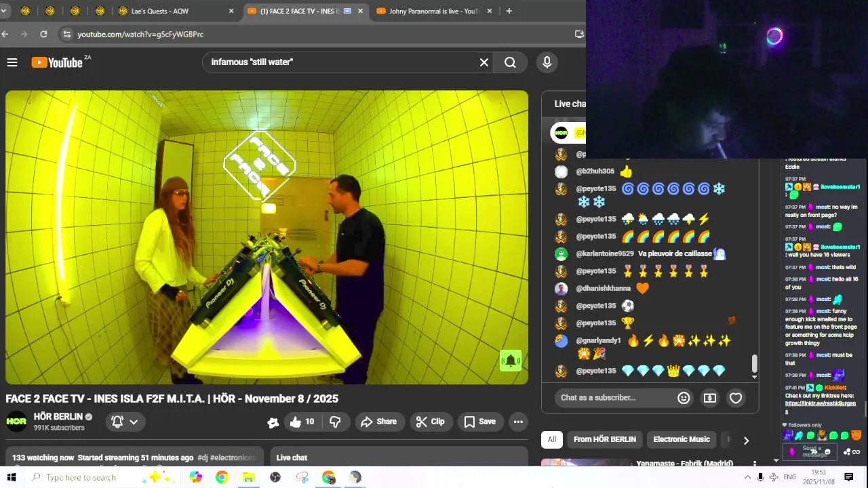Image resolution: width=868 pixels, height=488 pixels.
Task: Open the Live chat section below description
Action: (399, 457)
